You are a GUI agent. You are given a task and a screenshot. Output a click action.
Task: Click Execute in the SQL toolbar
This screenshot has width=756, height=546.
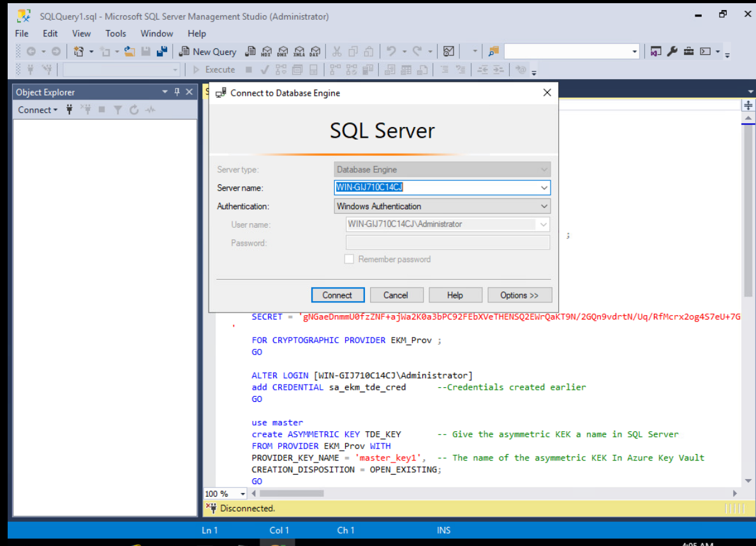[x=214, y=70]
